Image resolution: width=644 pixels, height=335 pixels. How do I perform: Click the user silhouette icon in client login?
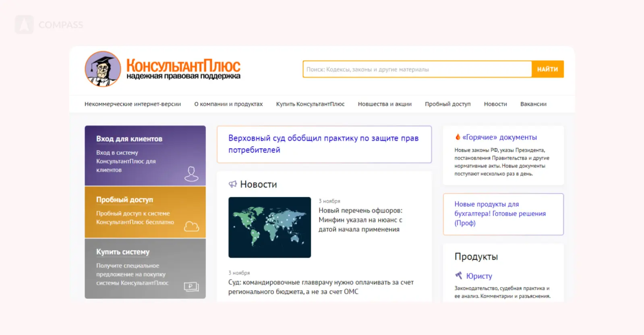[191, 174]
